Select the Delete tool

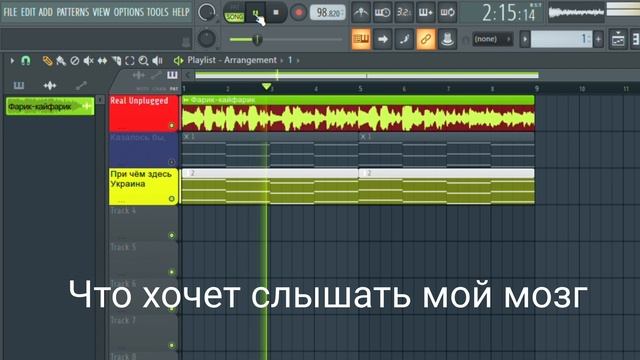coord(75,61)
